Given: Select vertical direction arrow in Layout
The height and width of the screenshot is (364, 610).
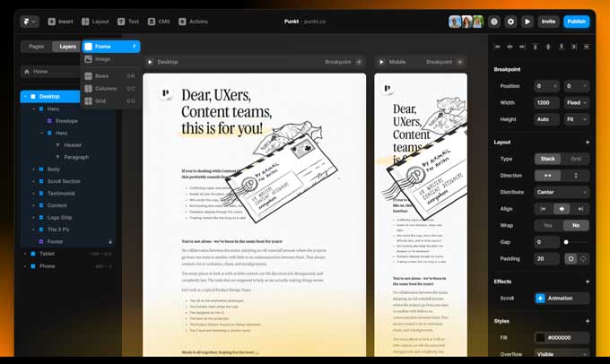Looking at the screenshot, I should coord(576,175).
